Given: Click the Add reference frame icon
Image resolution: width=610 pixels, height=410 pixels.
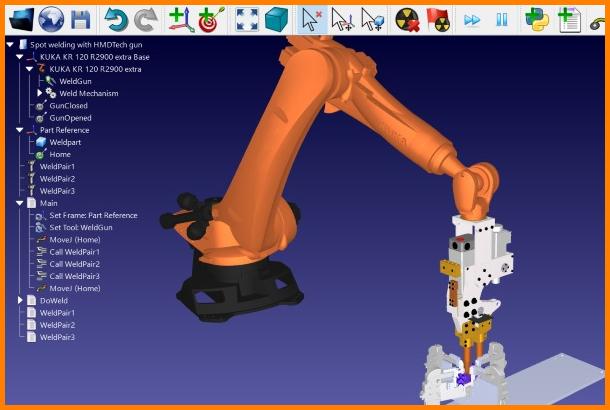Looking at the screenshot, I should tap(180, 19).
